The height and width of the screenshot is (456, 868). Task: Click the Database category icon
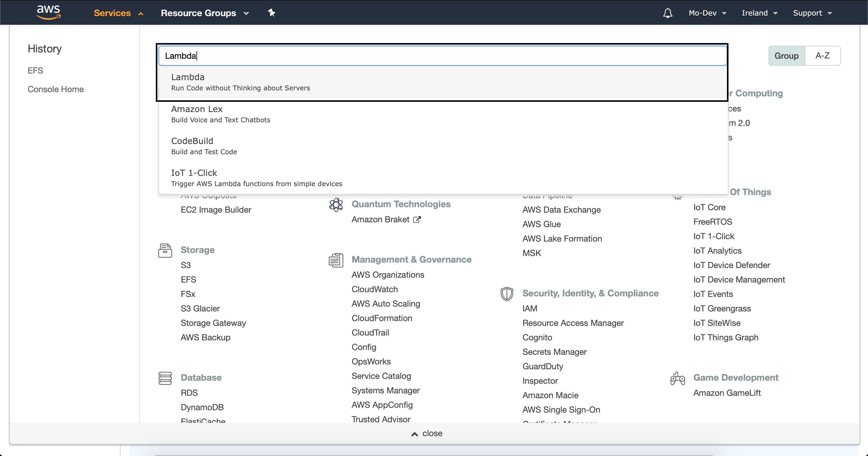[165, 378]
